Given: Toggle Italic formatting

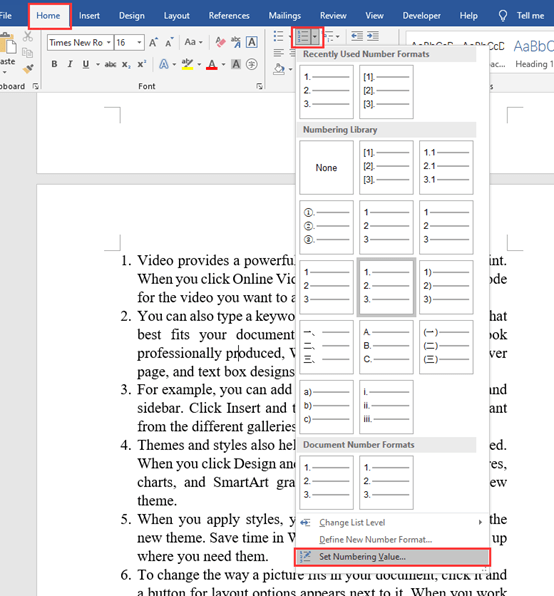Looking at the screenshot, I should point(70,64).
